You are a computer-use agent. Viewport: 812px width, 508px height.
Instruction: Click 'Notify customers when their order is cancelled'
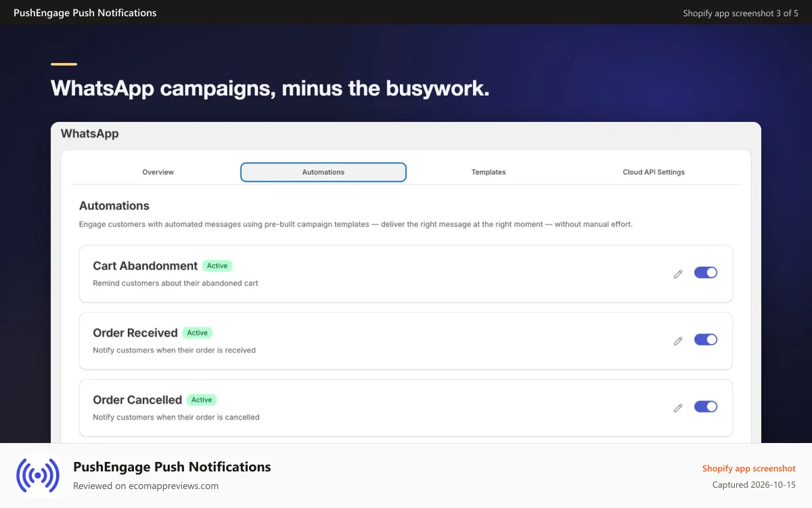click(176, 417)
